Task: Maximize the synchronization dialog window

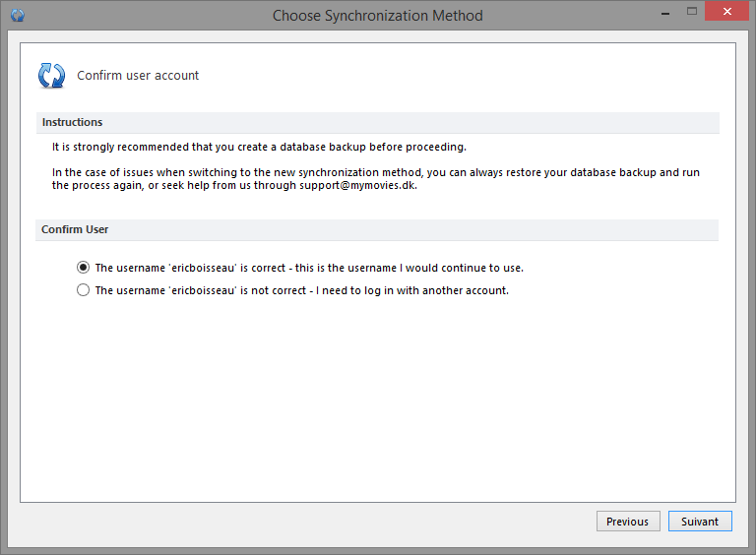Action: (692, 11)
